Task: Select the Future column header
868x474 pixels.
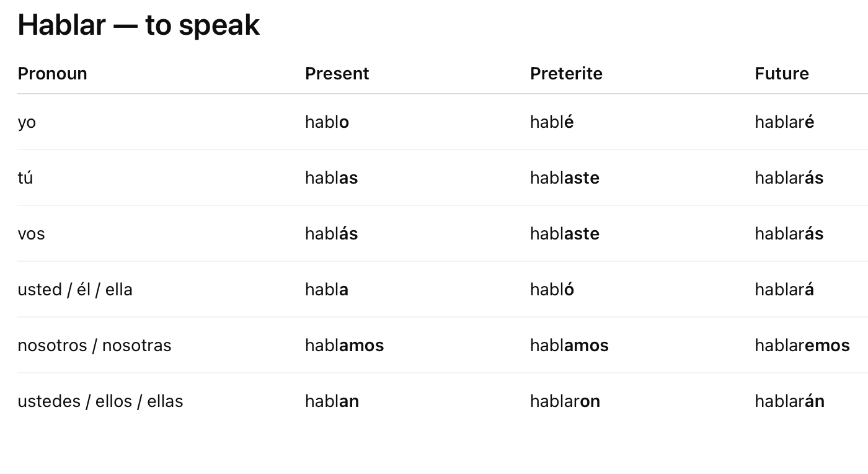Action: pos(782,73)
